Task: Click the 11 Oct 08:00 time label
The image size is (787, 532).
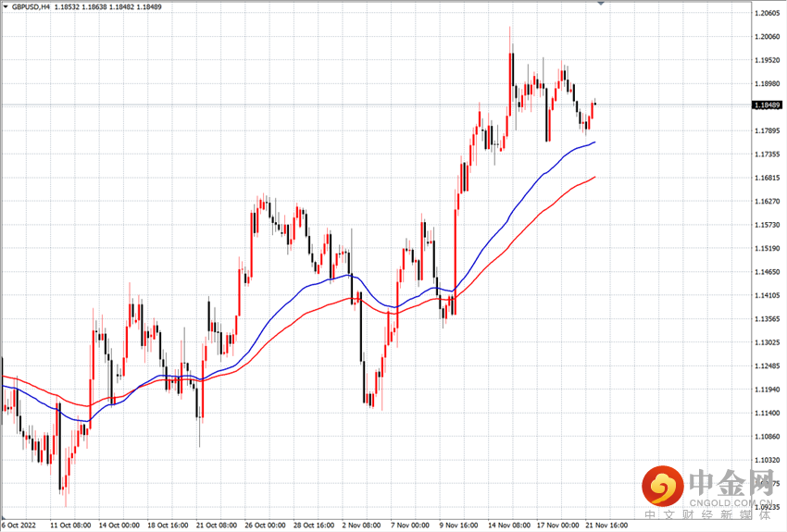Action: (x=70, y=525)
